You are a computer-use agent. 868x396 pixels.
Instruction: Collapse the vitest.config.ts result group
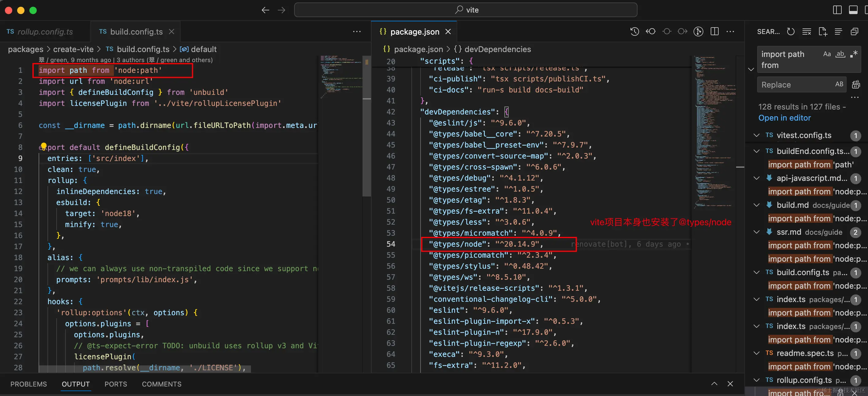pos(757,135)
